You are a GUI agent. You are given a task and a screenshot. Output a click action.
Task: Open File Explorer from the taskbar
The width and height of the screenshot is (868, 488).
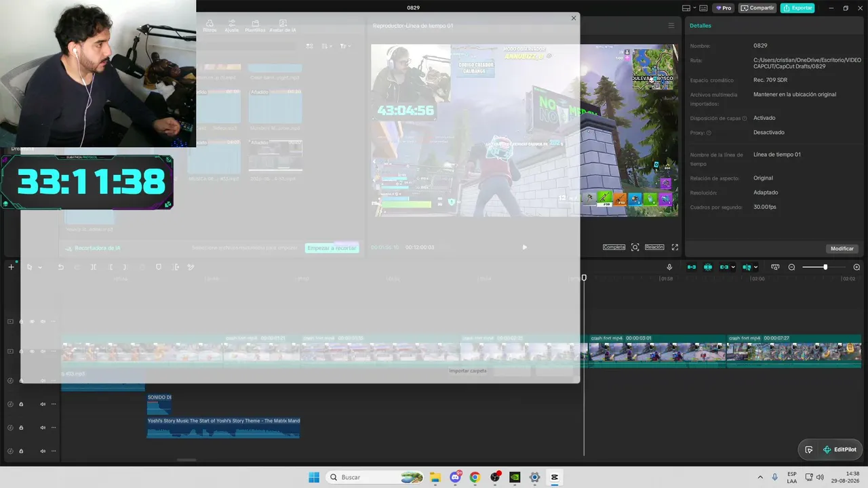click(435, 477)
